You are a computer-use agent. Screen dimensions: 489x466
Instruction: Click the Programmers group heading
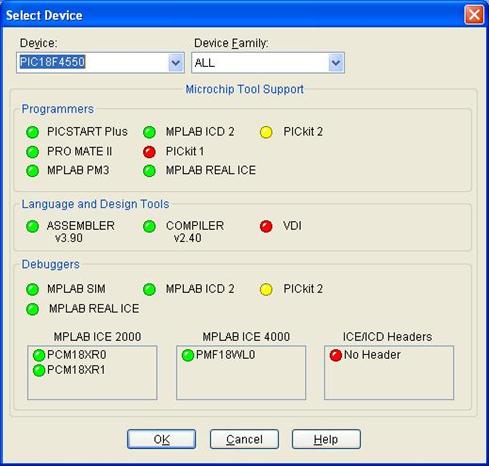pos(58,109)
